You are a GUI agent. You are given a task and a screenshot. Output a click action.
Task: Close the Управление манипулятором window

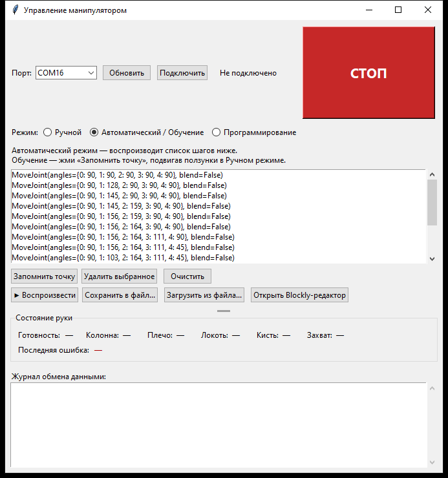coord(428,10)
